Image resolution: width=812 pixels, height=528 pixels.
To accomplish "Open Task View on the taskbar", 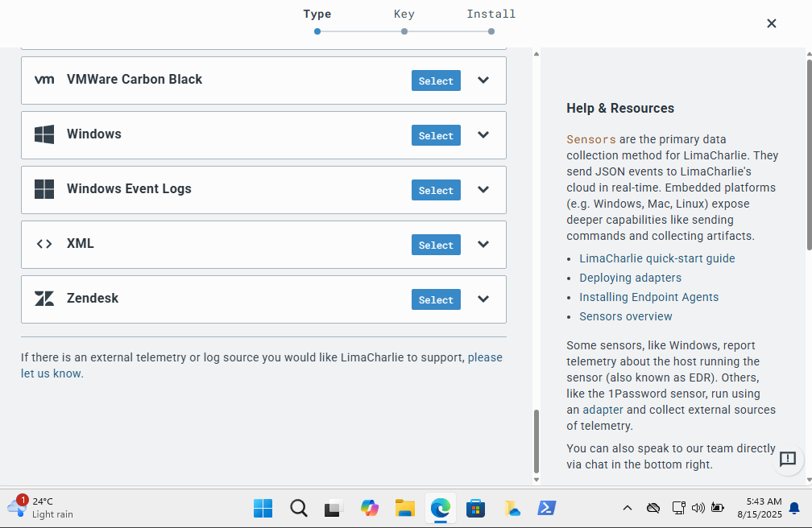I will coord(334,509).
